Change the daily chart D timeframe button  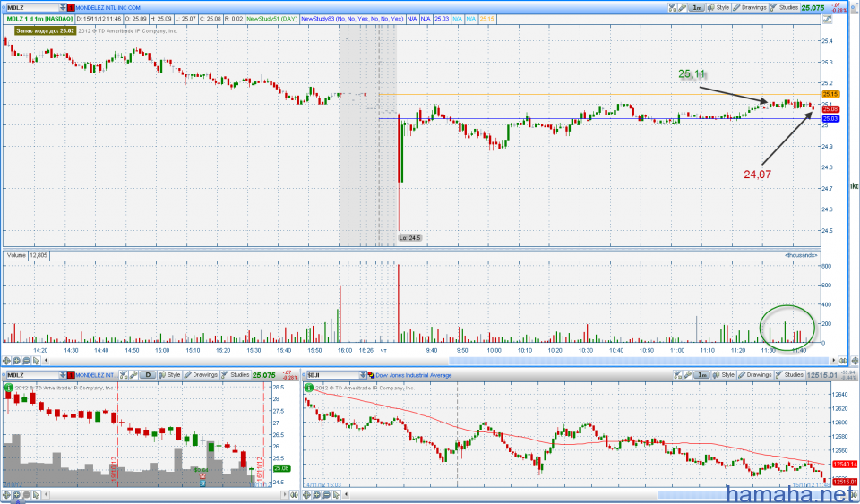click(x=148, y=375)
